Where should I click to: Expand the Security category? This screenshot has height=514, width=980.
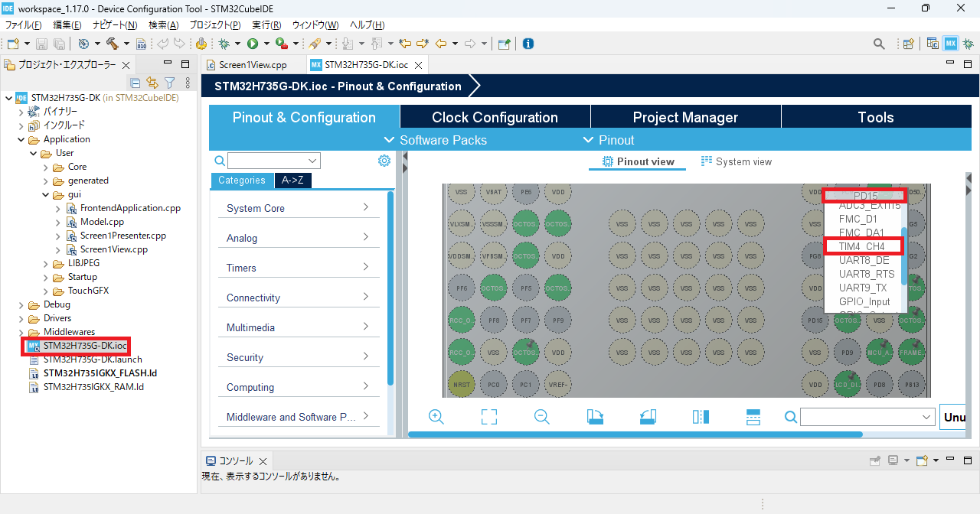[x=298, y=357]
